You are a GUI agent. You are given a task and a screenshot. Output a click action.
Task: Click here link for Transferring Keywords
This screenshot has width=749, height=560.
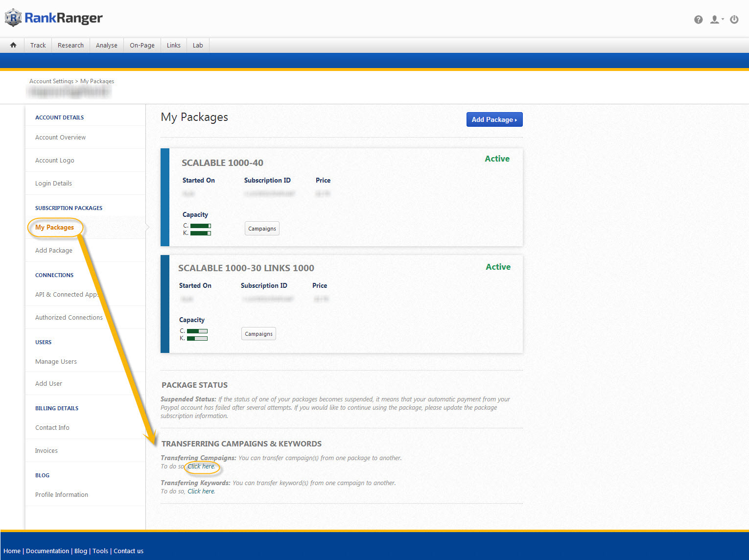click(x=201, y=491)
